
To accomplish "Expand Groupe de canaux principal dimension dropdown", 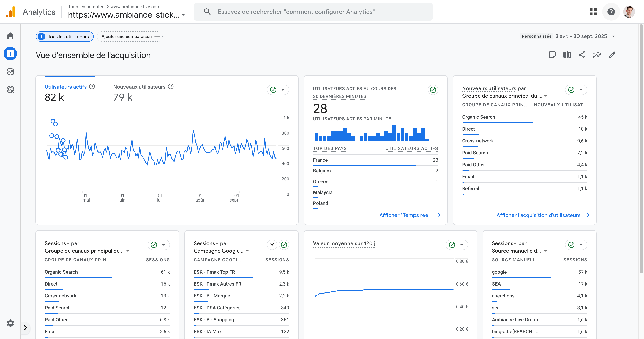I will [x=545, y=96].
